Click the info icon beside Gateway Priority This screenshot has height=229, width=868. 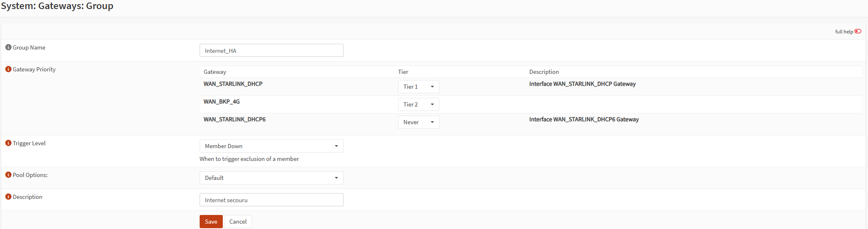coord(8,69)
